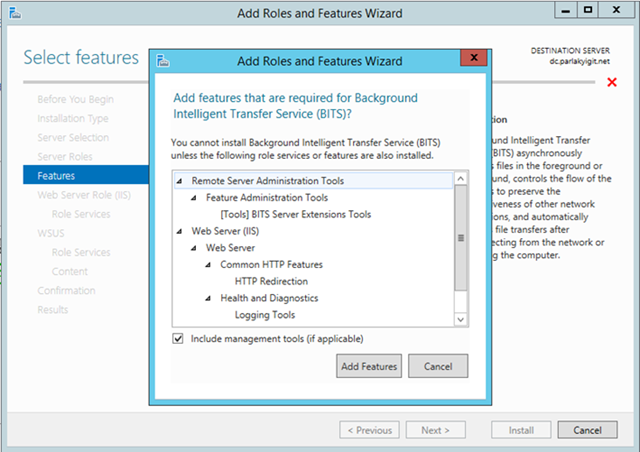Toggle Include management tools checkbox
The height and width of the screenshot is (452, 640).
click(178, 339)
